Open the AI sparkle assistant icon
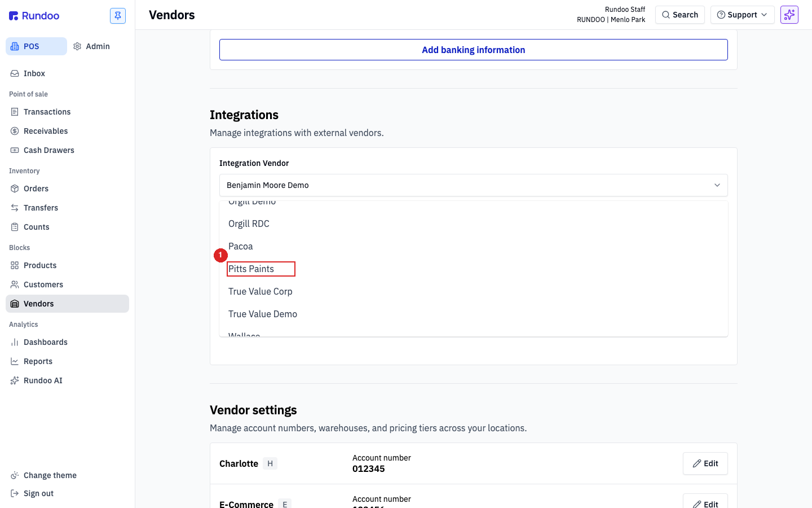Image resolution: width=812 pixels, height=508 pixels. pos(789,15)
